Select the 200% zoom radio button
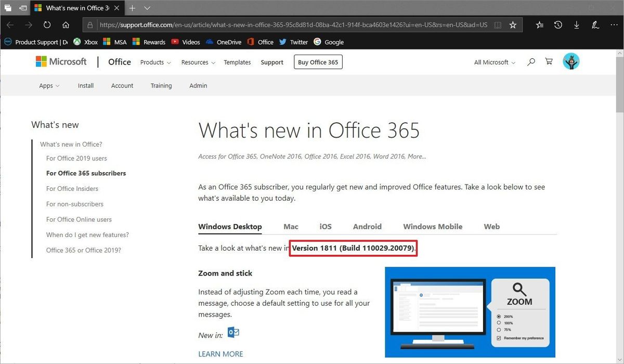The height and width of the screenshot is (364, 624). 500,316
